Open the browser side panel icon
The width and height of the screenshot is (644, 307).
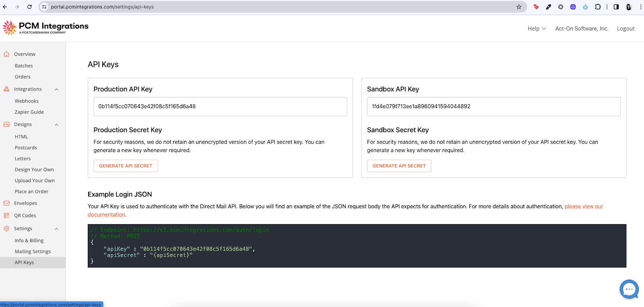[616, 7]
